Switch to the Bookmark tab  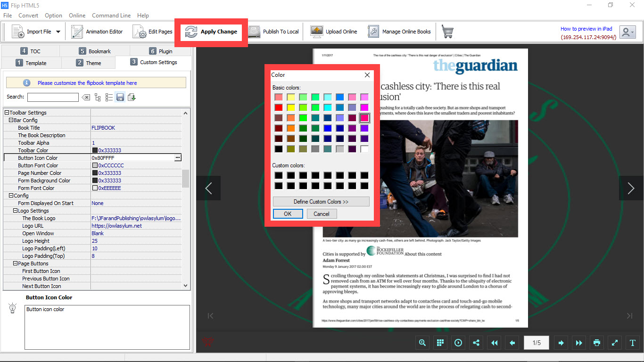click(95, 51)
